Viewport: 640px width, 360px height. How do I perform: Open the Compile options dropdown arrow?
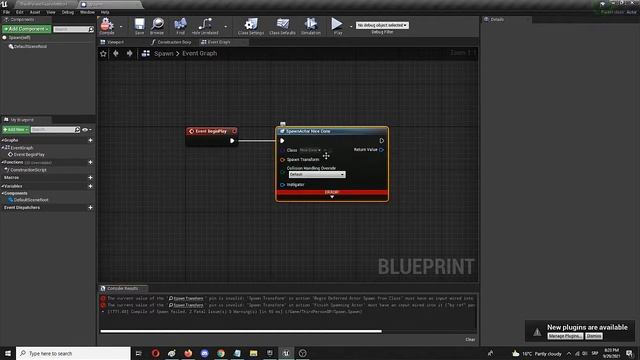point(121,27)
